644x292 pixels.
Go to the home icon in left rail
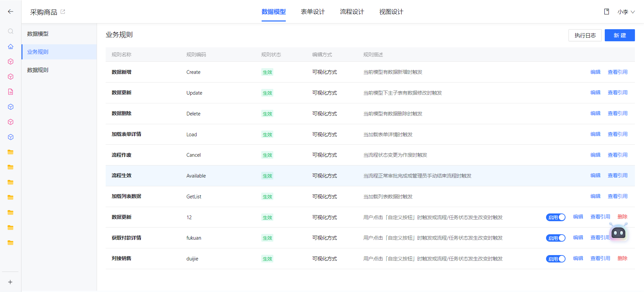10,46
